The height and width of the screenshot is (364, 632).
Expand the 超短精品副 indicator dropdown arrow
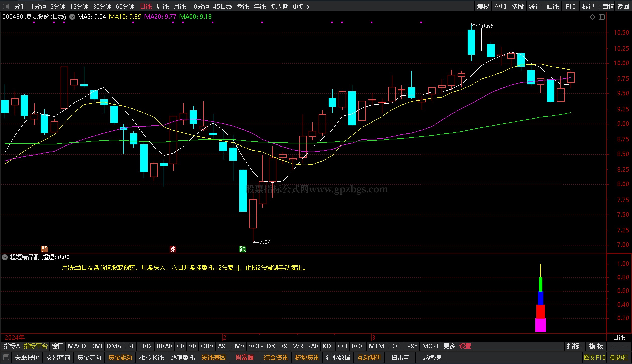(5, 257)
